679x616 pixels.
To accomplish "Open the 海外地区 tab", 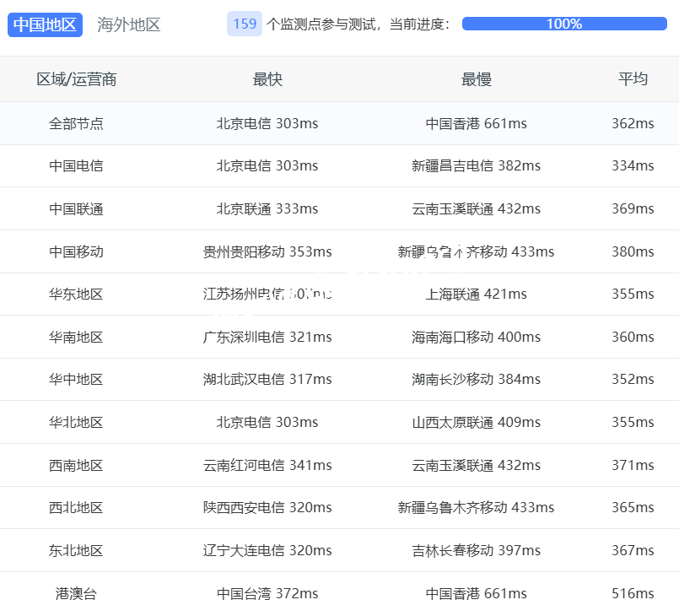I will [x=128, y=24].
